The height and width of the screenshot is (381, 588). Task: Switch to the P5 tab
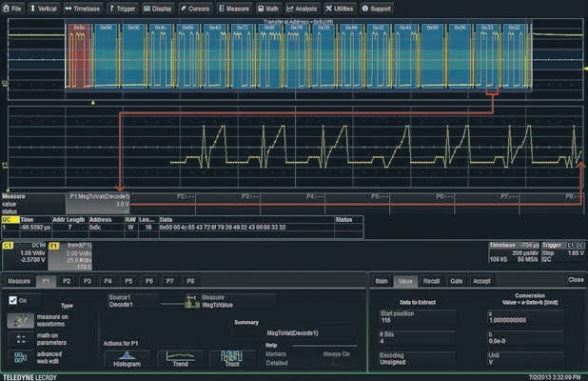point(128,281)
